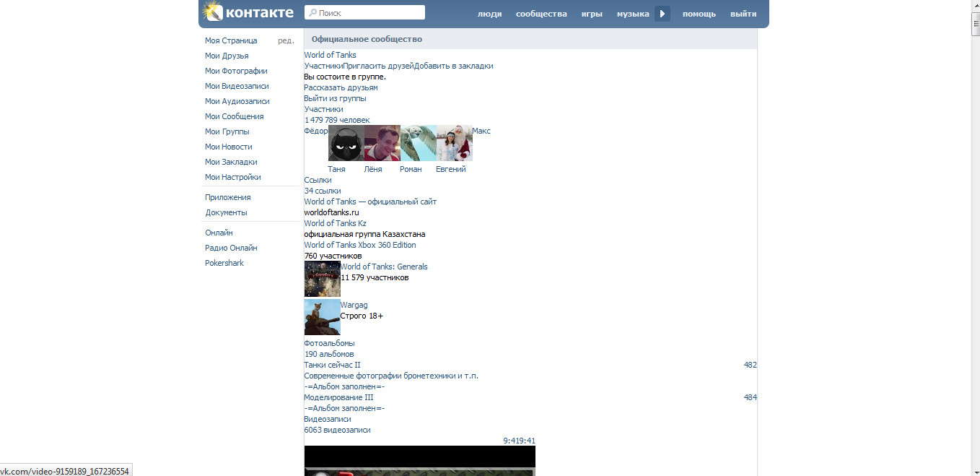Open Мои Группы in sidebar

click(x=227, y=131)
